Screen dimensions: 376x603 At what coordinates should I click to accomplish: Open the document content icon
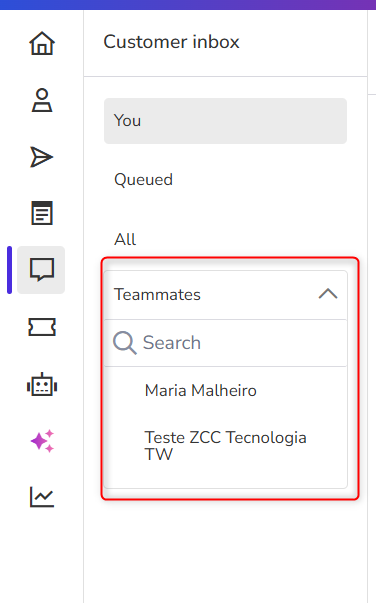[x=42, y=213]
